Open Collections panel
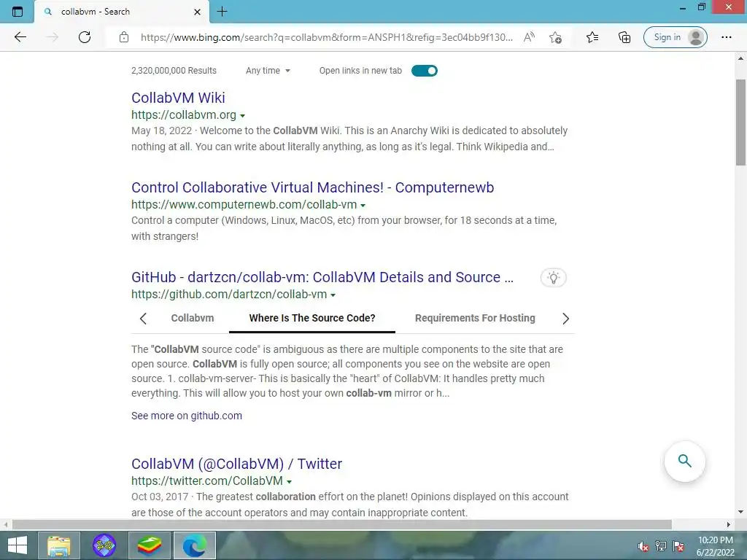Screen dimensions: 747x560 tap(624, 37)
